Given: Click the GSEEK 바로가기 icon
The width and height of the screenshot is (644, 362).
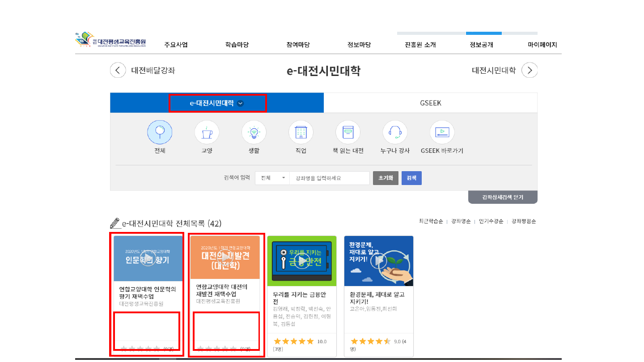Looking at the screenshot, I should click(442, 132).
